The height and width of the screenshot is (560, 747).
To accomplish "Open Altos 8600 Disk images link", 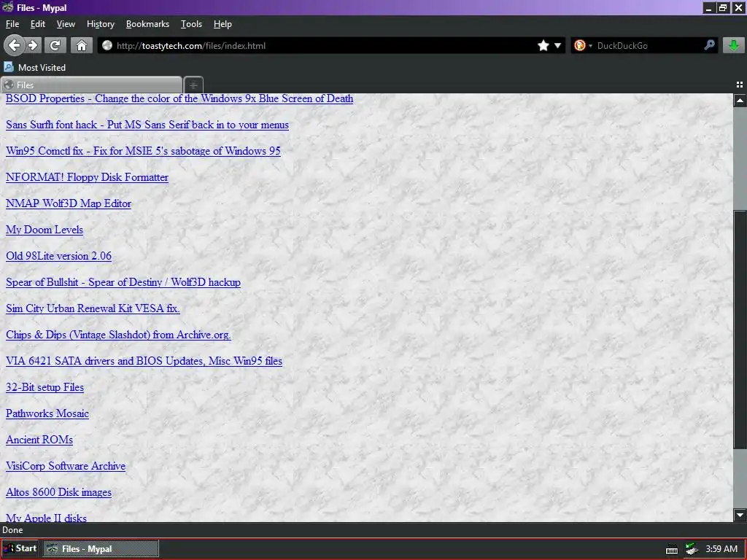I will click(58, 492).
